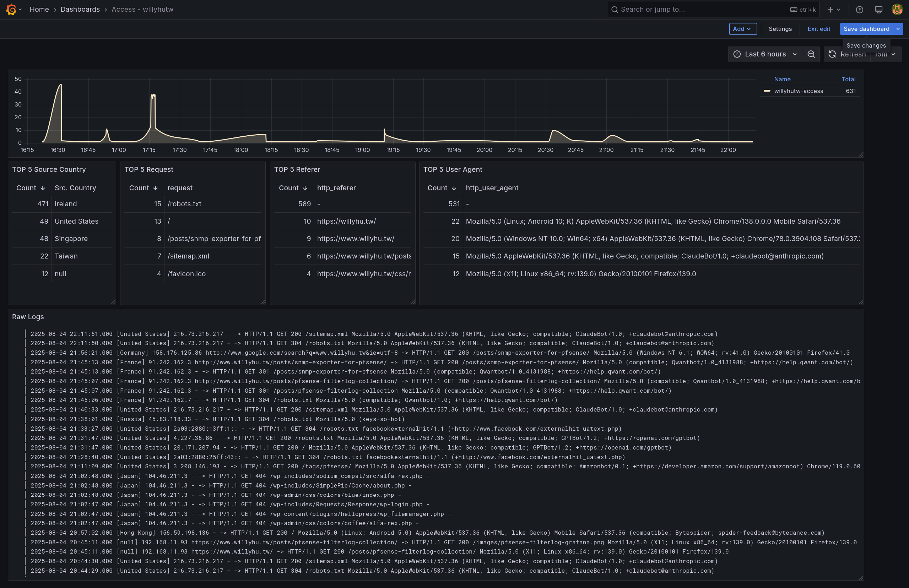Click the refresh dashboard icon
Image resolution: width=909 pixels, height=588 pixels.
point(832,54)
